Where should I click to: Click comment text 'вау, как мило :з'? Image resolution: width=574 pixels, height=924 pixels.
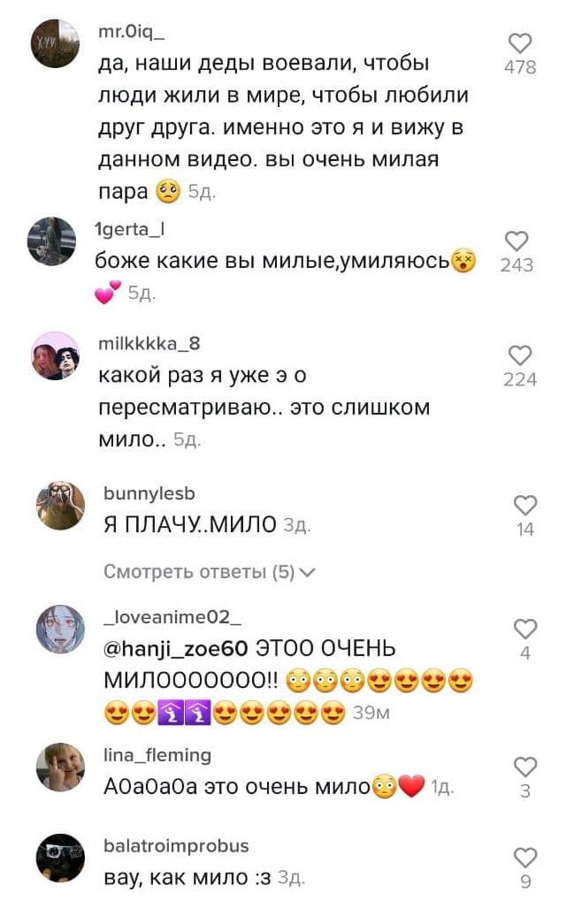pos(187,877)
